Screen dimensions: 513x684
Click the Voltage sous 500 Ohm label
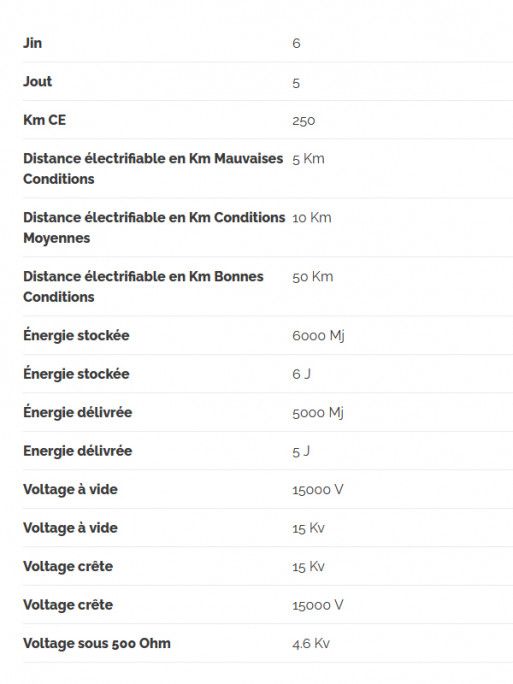click(97, 643)
